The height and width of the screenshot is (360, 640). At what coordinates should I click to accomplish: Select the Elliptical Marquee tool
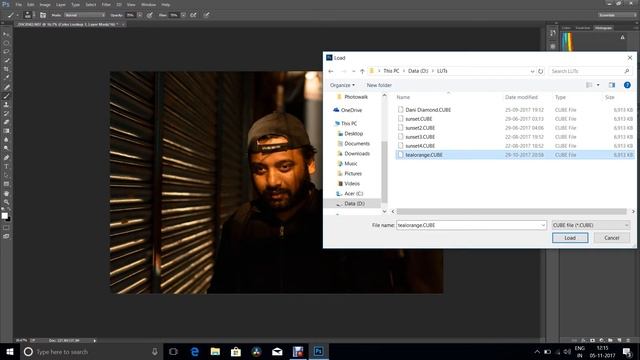pos(6,43)
